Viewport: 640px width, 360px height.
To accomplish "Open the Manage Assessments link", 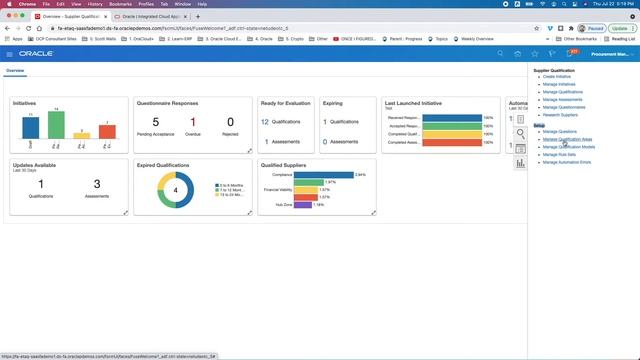I will tap(562, 100).
